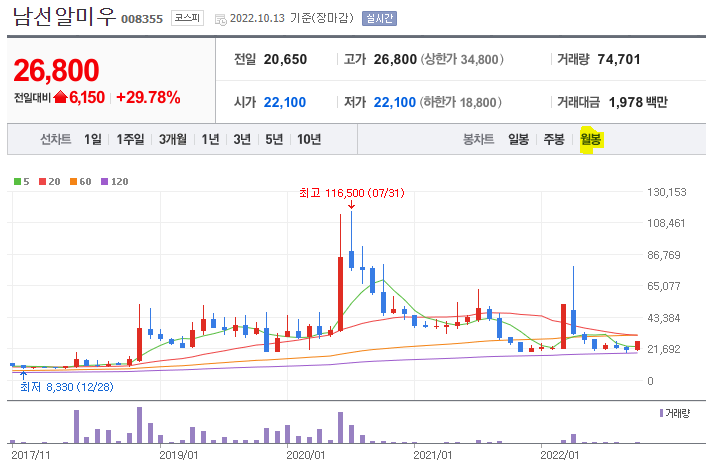Click the stock code 008355
Screen dimensions: 706x470
click(142, 19)
